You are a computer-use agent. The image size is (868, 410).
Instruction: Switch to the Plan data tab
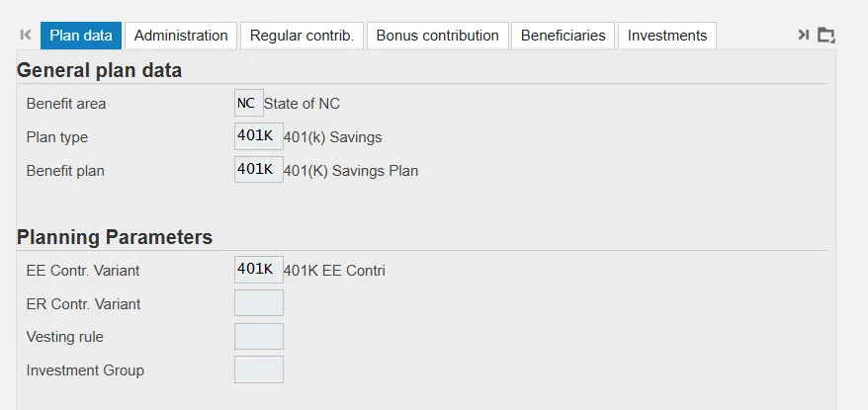[81, 36]
